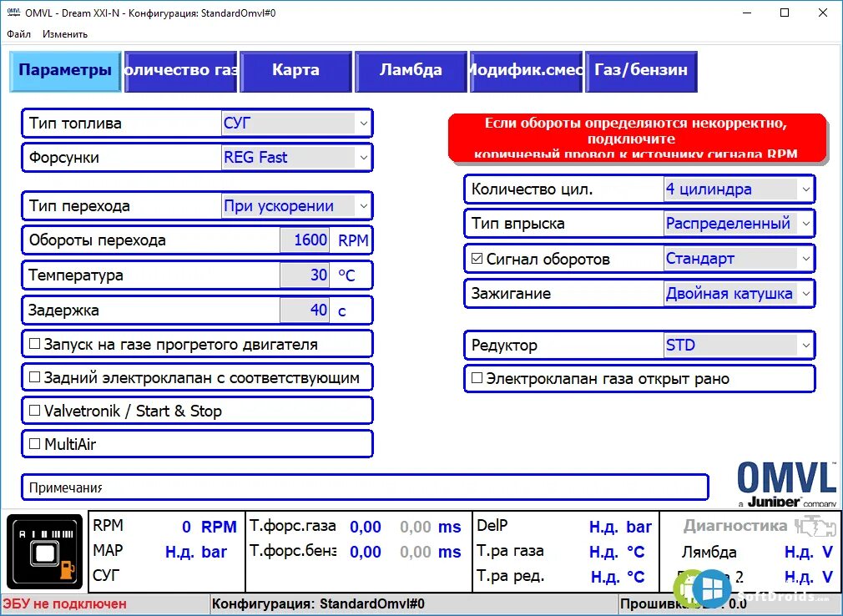
Task: Check the Valvetronik / Start & Stop option
Action: 34,411
